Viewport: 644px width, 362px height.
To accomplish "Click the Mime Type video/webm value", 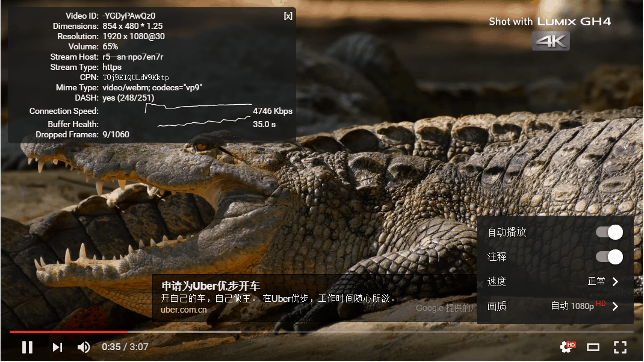I will (x=152, y=87).
